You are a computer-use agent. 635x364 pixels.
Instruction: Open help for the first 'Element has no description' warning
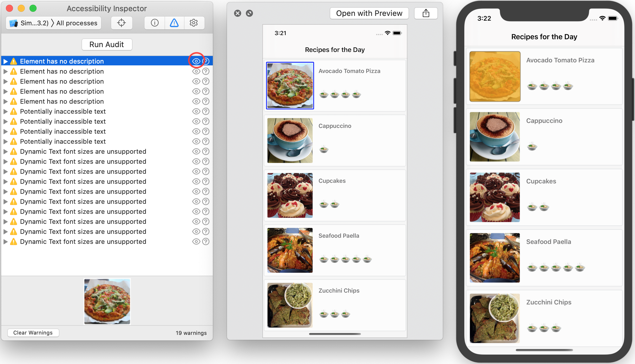coord(206,61)
